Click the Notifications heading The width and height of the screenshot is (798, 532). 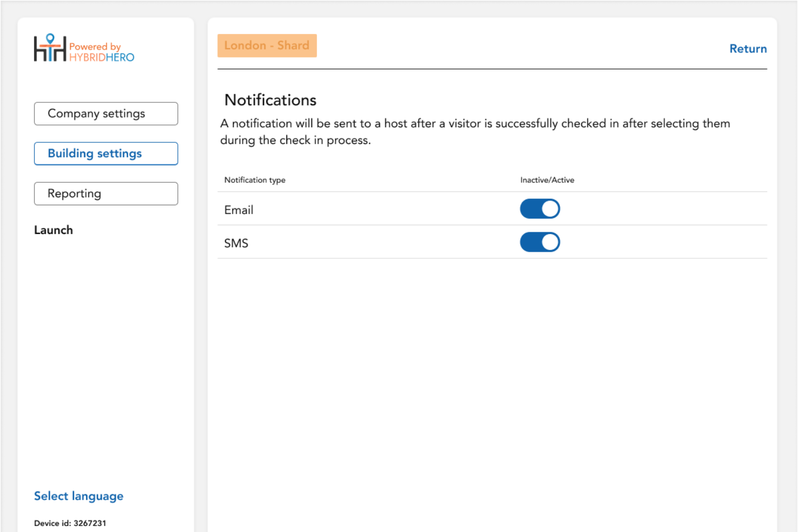click(x=270, y=100)
